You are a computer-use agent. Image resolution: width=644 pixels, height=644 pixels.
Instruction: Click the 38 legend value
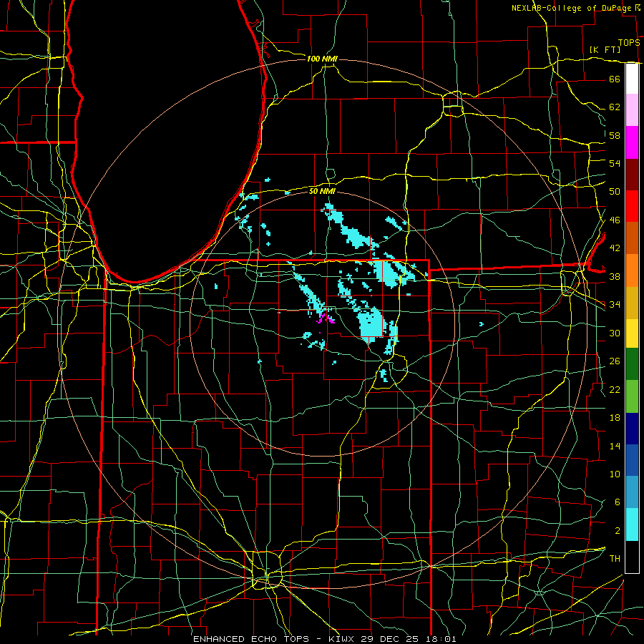(x=615, y=276)
